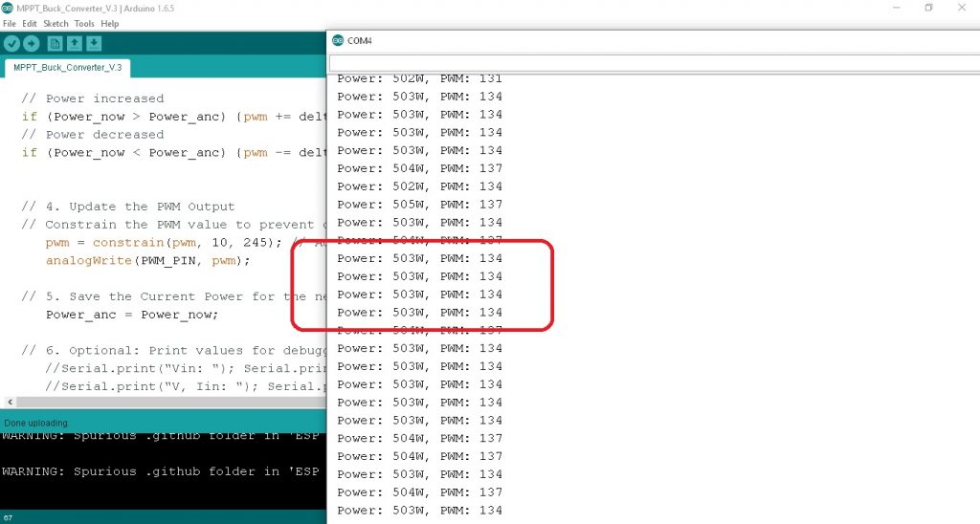The width and height of the screenshot is (980, 524).
Task: Open the Edit menu
Action: tap(30, 23)
